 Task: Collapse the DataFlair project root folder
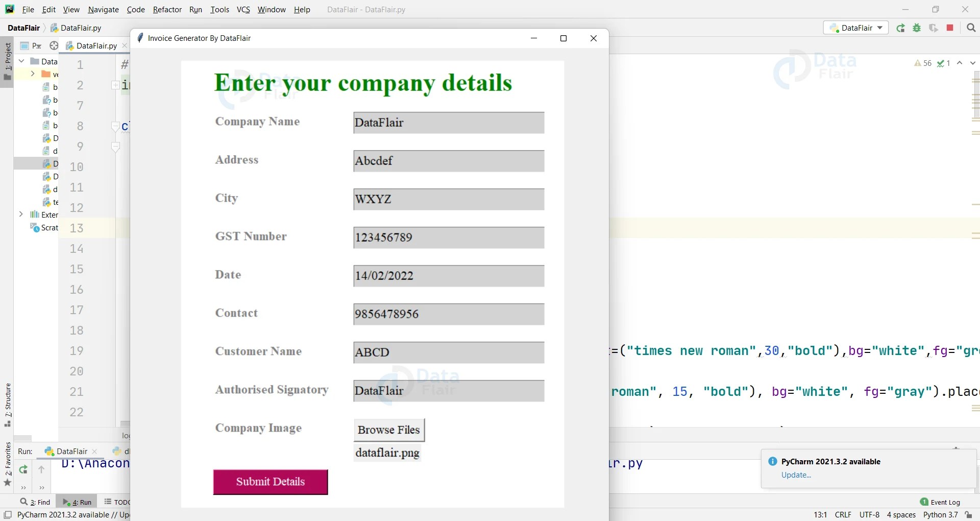coord(21,61)
